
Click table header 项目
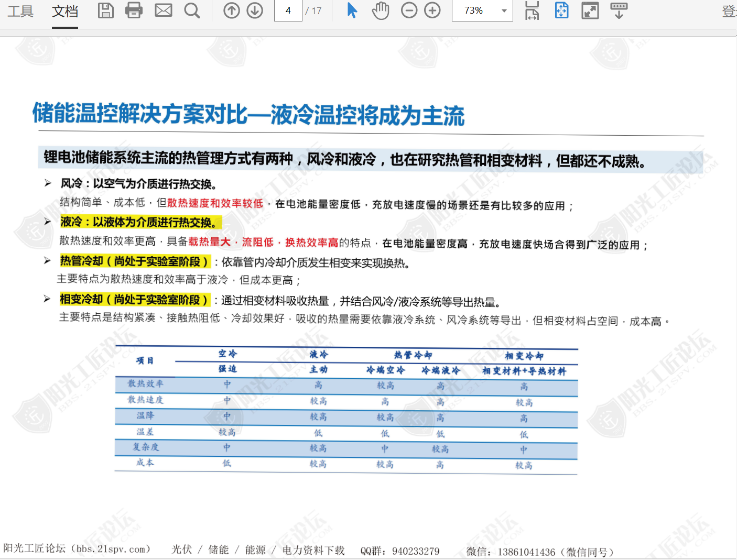tap(145, 360)
